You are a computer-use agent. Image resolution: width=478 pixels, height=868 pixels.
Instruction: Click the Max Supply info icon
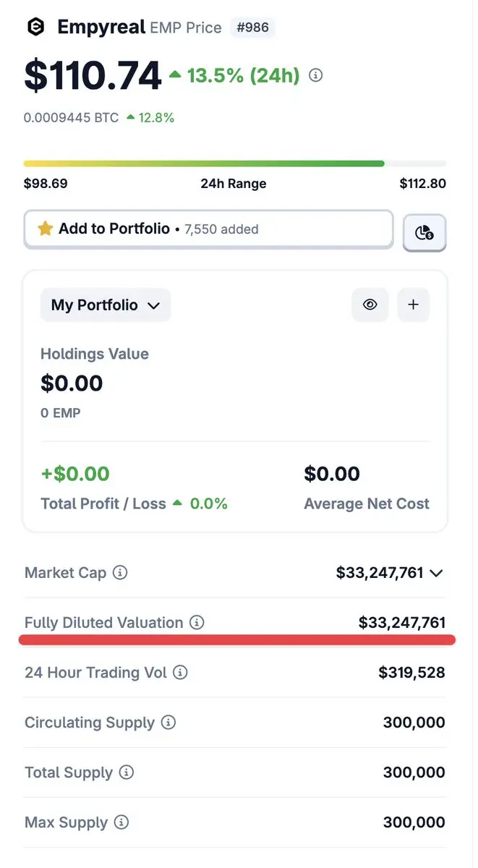(x=121, y=822)
